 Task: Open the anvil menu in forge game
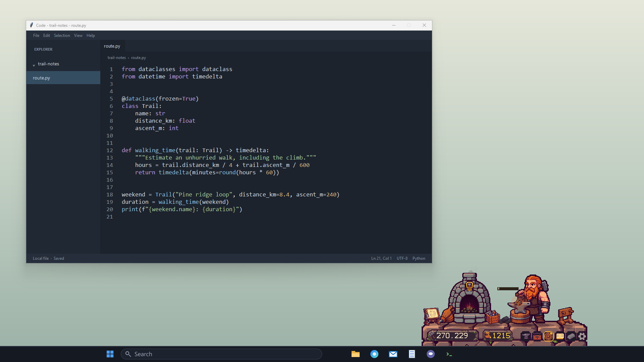526,336
